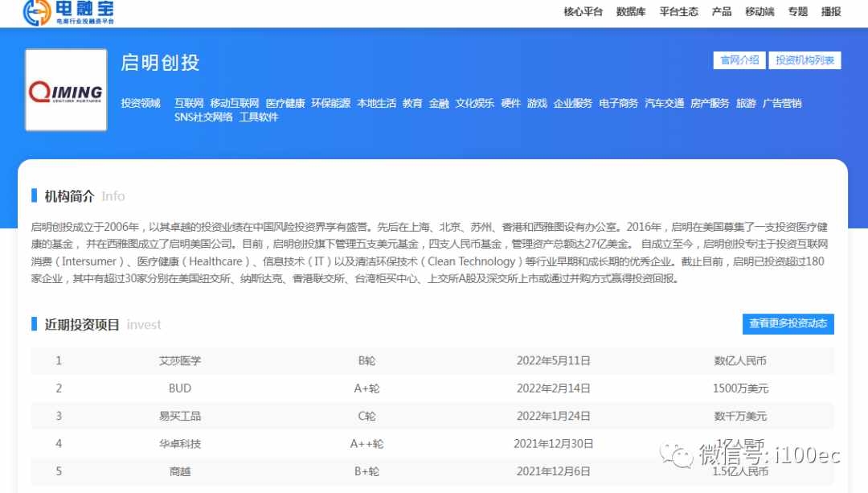This screenshot has width=868, height=493.
Task: Click the C轮 round for 易买工品
Action: [x=366, y=416]
